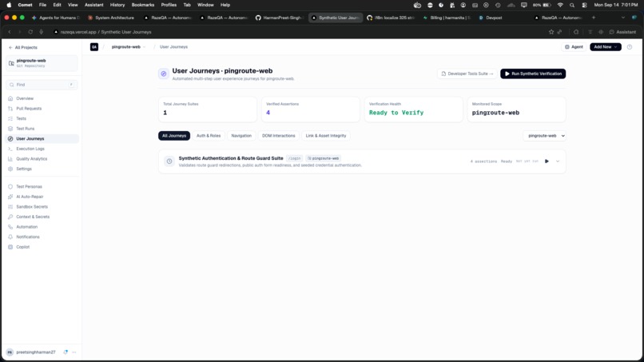644x362 pixels.
Task: Click the clock status icon on the suite row
Action: coord(169,161)
